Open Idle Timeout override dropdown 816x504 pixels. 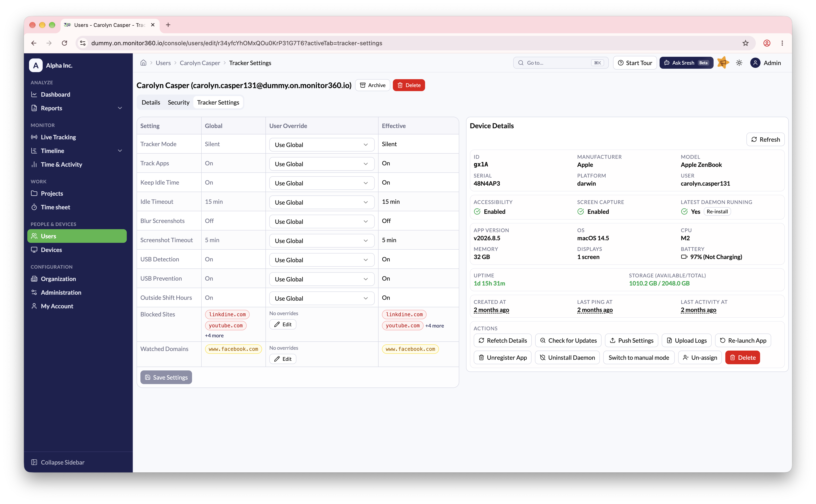pyautogui.click(x=322, y=202)
